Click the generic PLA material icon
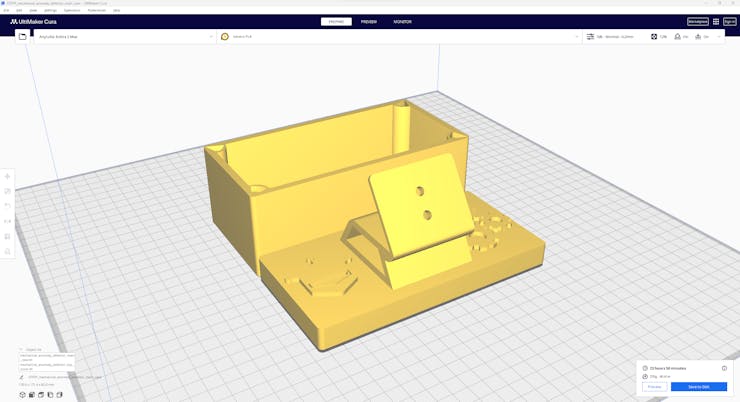This screenshot has height=402, width=740. 225,36
